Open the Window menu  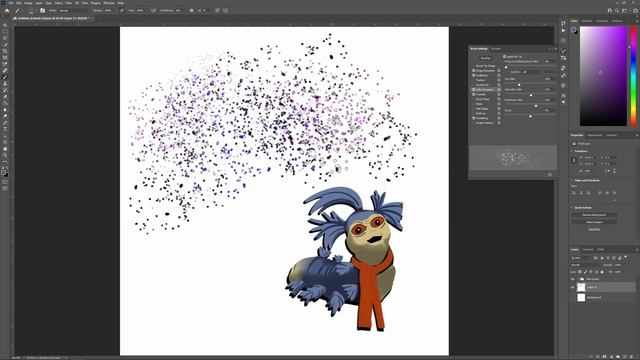109,3
